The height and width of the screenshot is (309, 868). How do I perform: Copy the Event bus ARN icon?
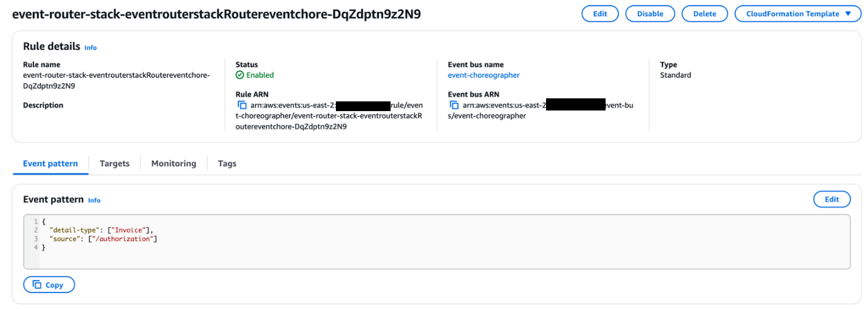point(454,105)
